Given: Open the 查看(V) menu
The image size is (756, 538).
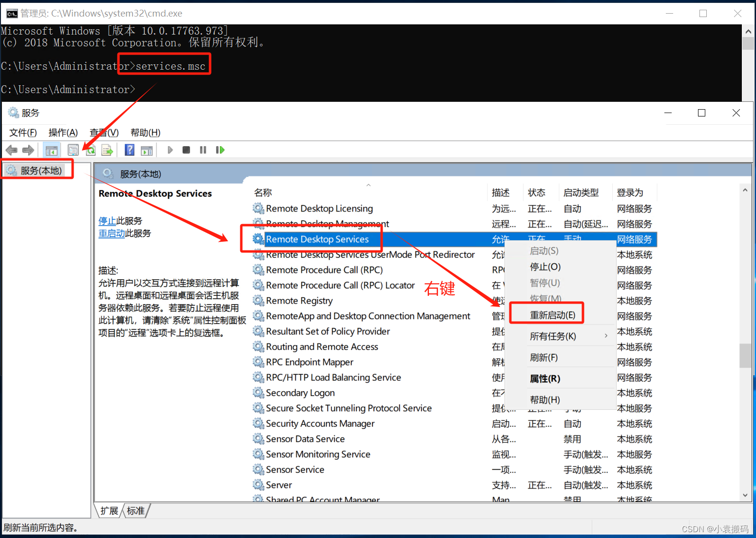Looking at the screenshot, I should (x=104, y=133).
